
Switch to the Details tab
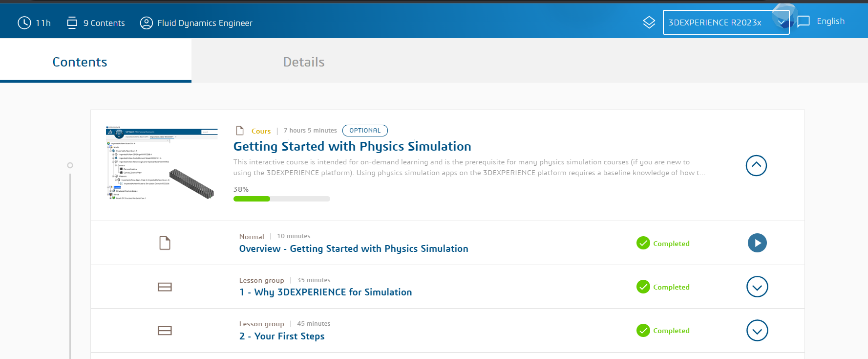304,62
